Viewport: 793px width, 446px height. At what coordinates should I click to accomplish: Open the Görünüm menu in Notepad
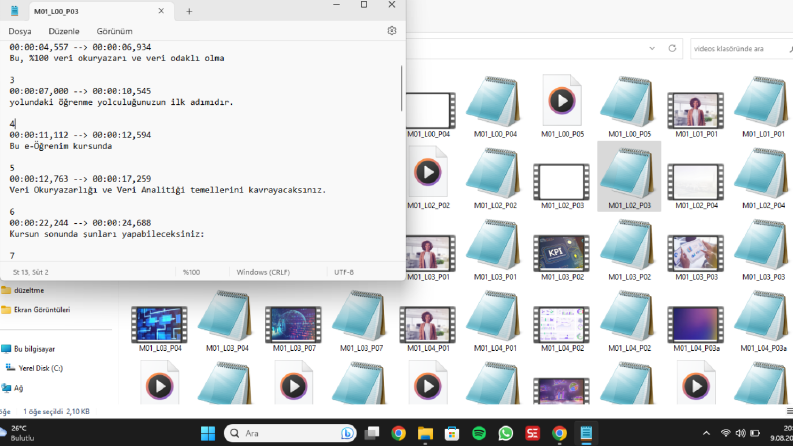coord(114,31)
